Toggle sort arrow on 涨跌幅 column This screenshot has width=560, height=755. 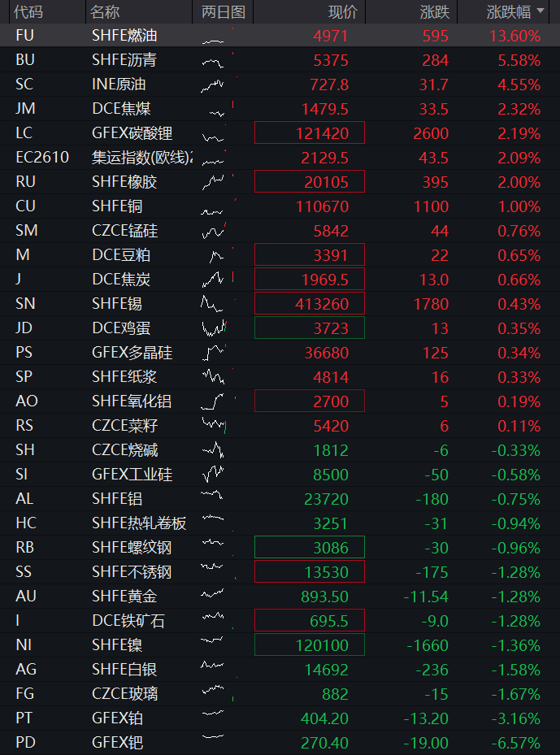540,11
